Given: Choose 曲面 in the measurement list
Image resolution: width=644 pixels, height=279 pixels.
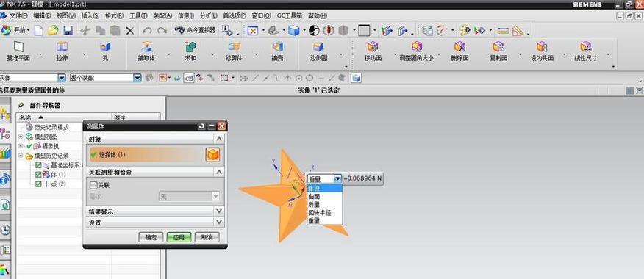Looking at the screenshot, I should [x=324, y=197].
